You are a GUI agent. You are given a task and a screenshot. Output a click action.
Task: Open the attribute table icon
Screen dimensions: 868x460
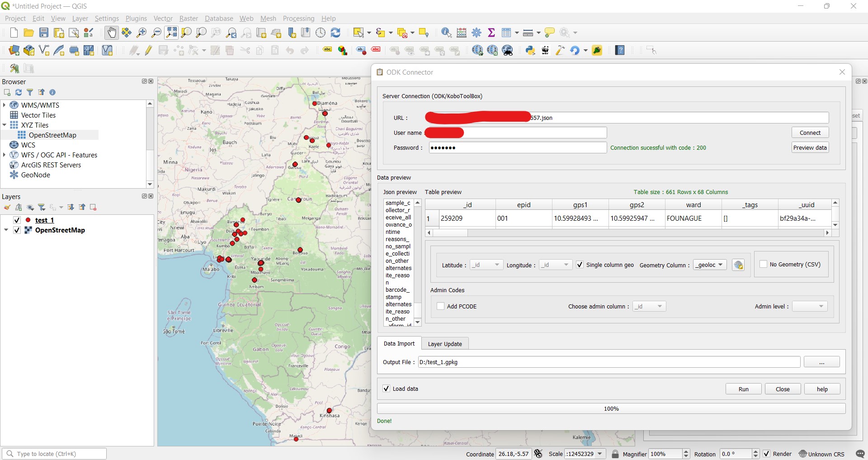pyautogui.click(x=507, y=33)
